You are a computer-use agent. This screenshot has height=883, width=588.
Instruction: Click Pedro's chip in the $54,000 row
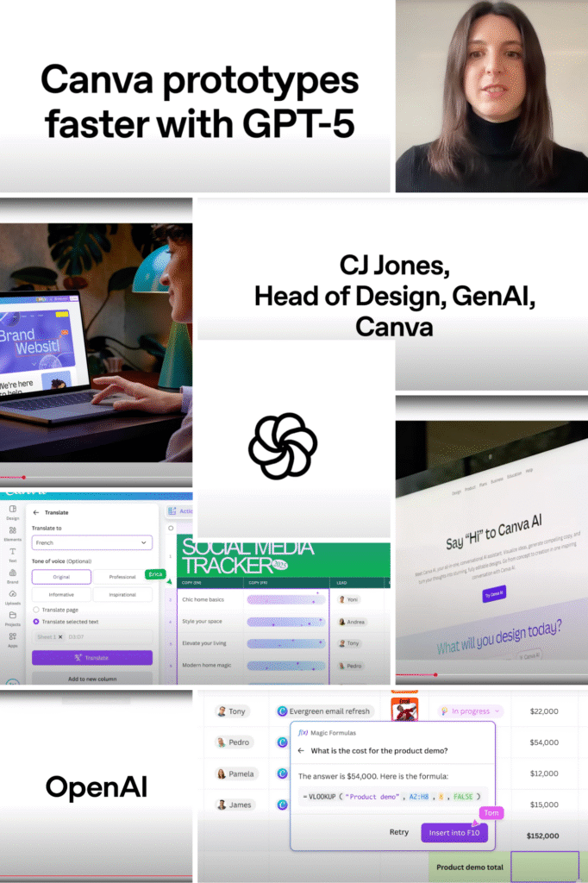(234, 742)
